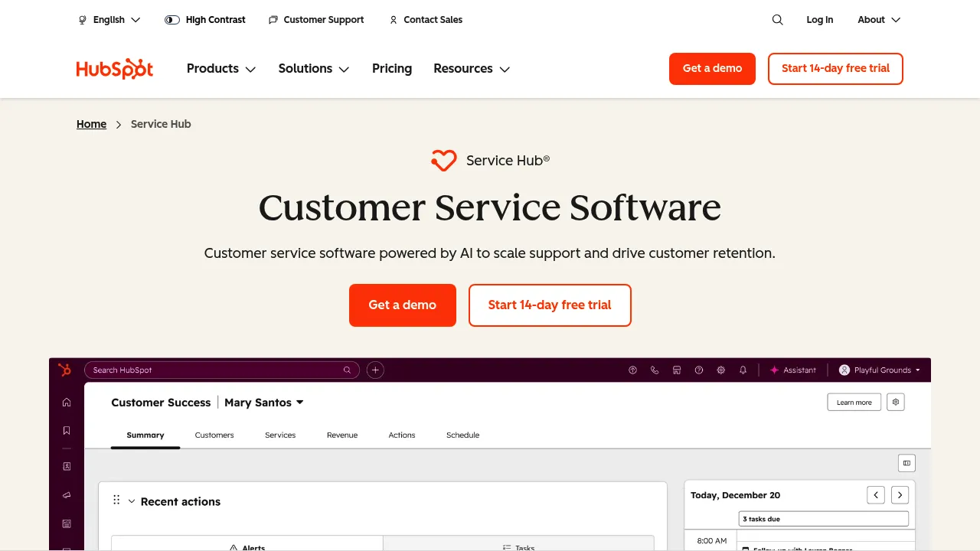
Task: Expand the About menu
Action: coord(879,20)
